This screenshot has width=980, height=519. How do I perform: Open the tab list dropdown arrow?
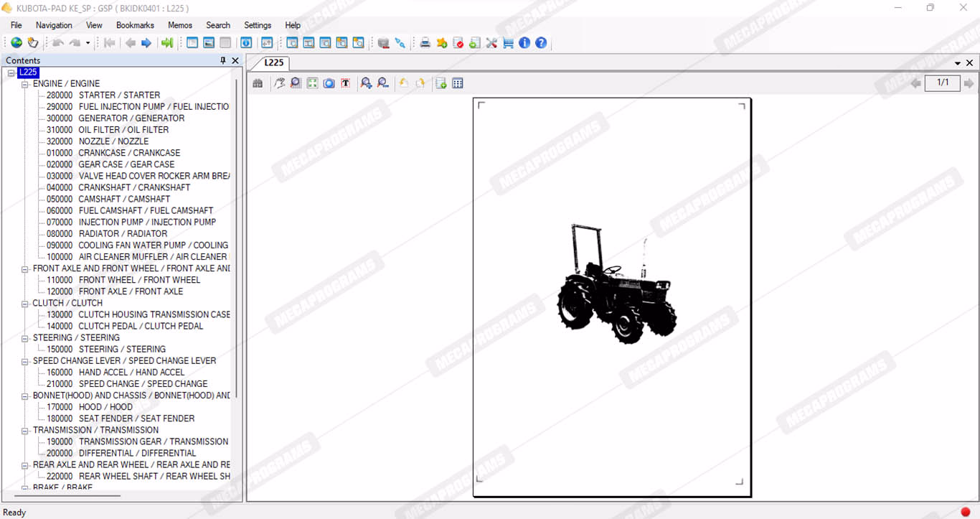pyautogui.click(x=957, y=63)
